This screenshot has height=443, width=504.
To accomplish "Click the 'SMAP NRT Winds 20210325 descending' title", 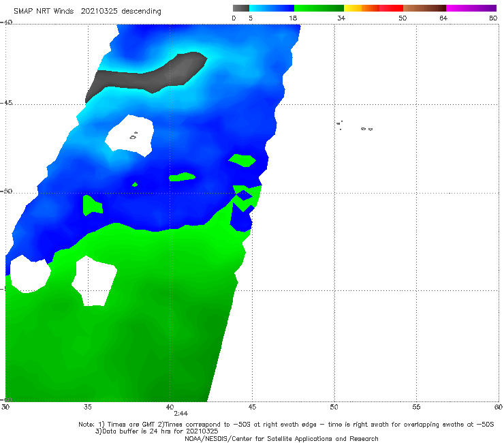I will [x=87, y=11].
